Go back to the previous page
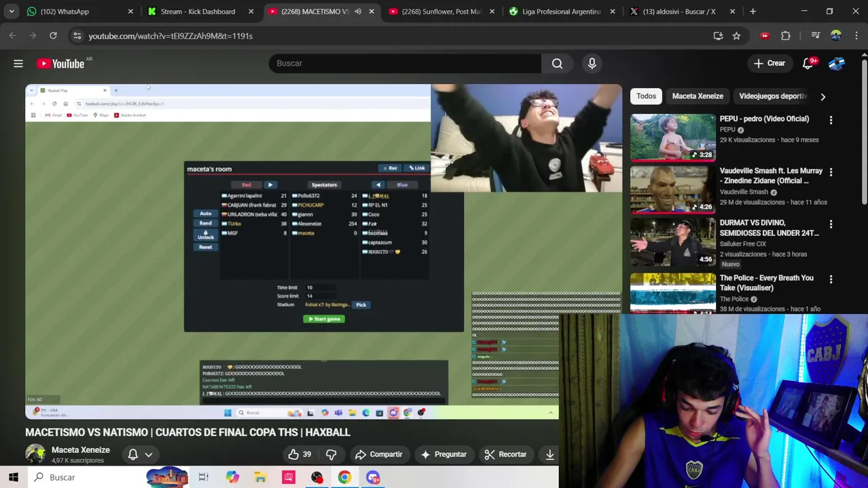The width and height of the screenshot is (868, 488). tap(13, 36)
